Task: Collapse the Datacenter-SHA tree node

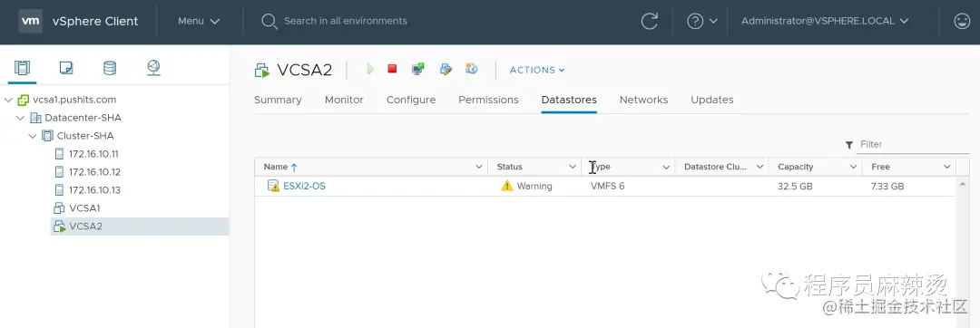Action: point(21,118)
